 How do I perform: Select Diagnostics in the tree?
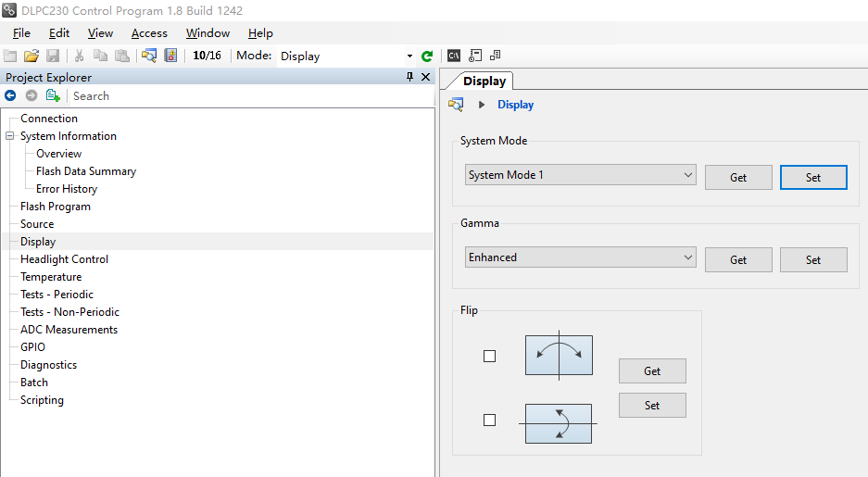(49, 365)
